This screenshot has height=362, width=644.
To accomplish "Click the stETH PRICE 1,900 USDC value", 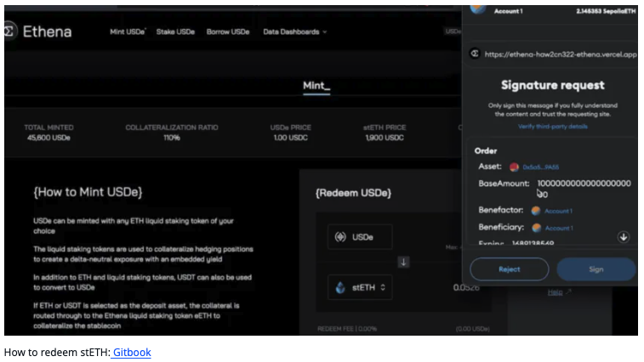I will (385, 138).
